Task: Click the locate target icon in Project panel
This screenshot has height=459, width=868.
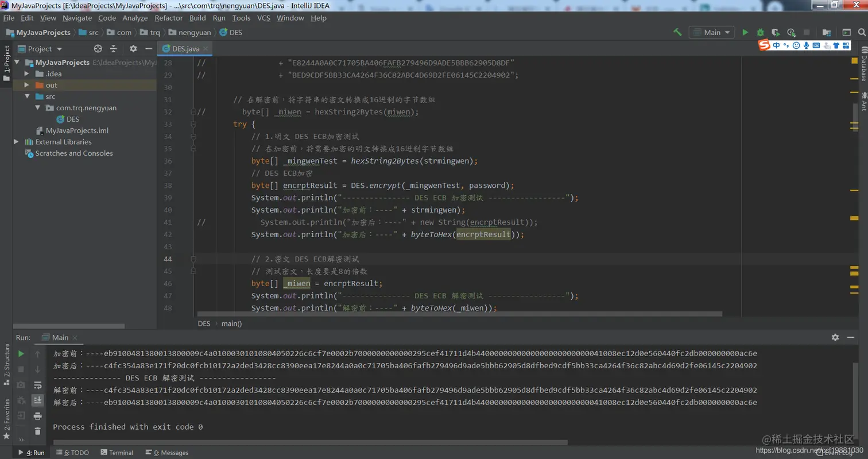Action: tap(98, 49)
